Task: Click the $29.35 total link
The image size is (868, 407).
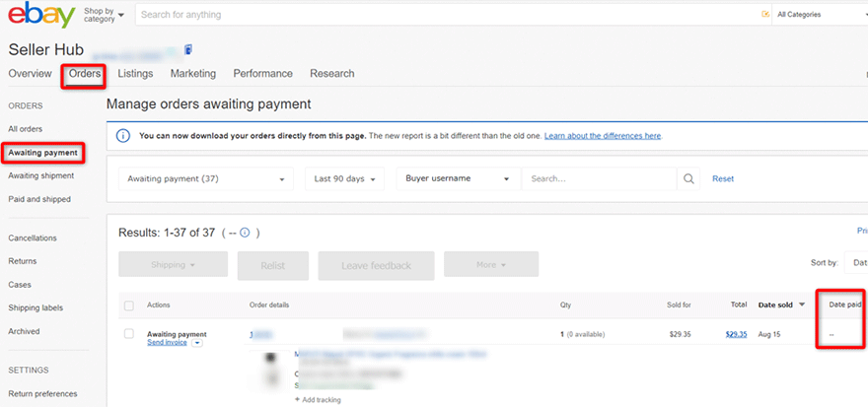Action: pyautogui.click(x=736, y=334)
